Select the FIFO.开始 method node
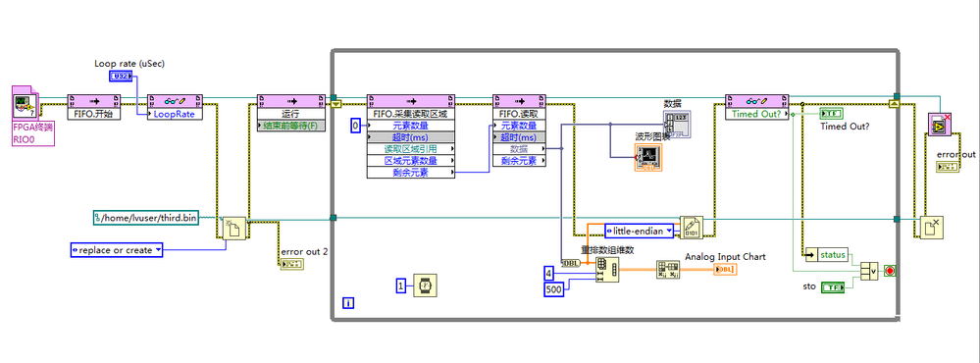 pyautogui.click(x=94, y=107)
